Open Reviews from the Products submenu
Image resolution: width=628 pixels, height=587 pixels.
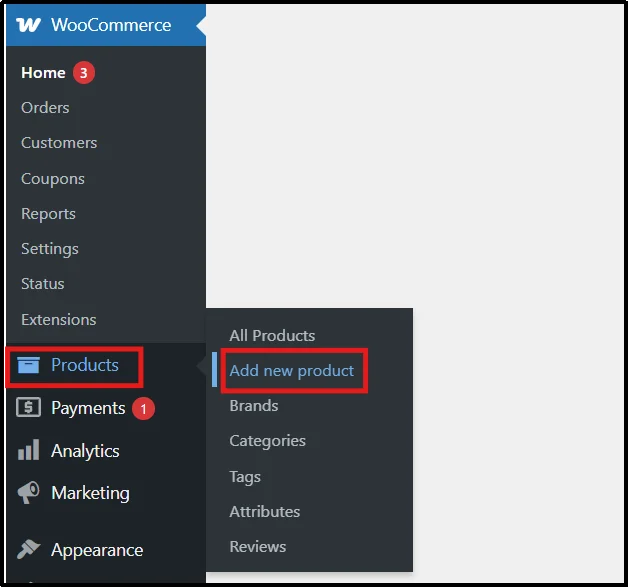258,547
